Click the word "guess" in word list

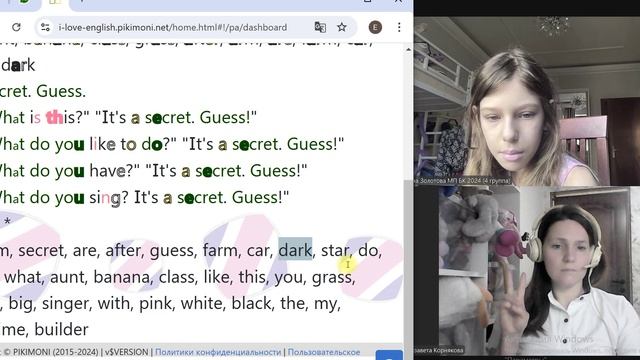171,250
